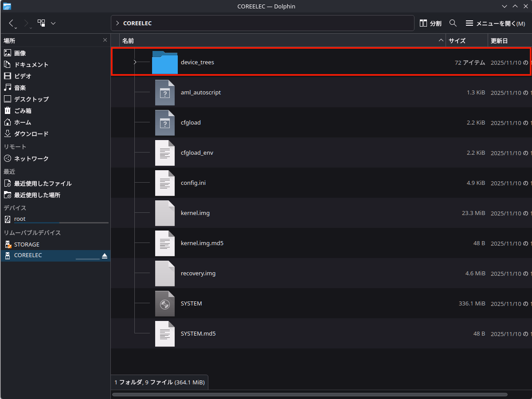Sort by サイズ column header
Viewport: 532px width, 399px height.
[466, 40]
